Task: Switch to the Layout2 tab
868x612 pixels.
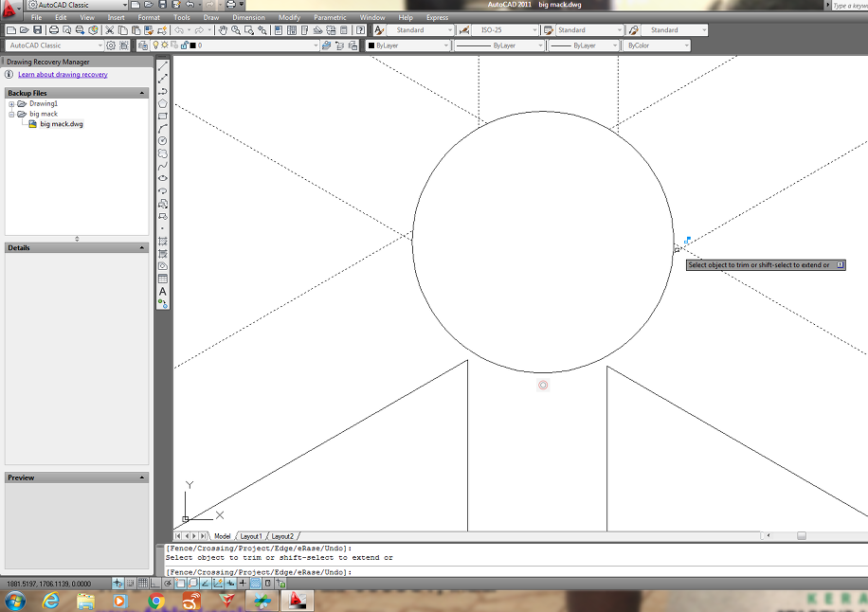Action: coord(282,536)
